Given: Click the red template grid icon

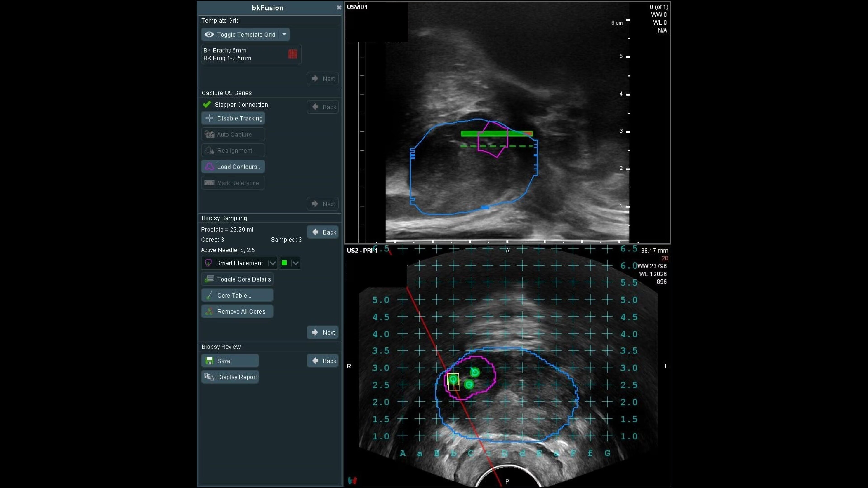Looking at the screenshot, I should click(x=292, y=54).
